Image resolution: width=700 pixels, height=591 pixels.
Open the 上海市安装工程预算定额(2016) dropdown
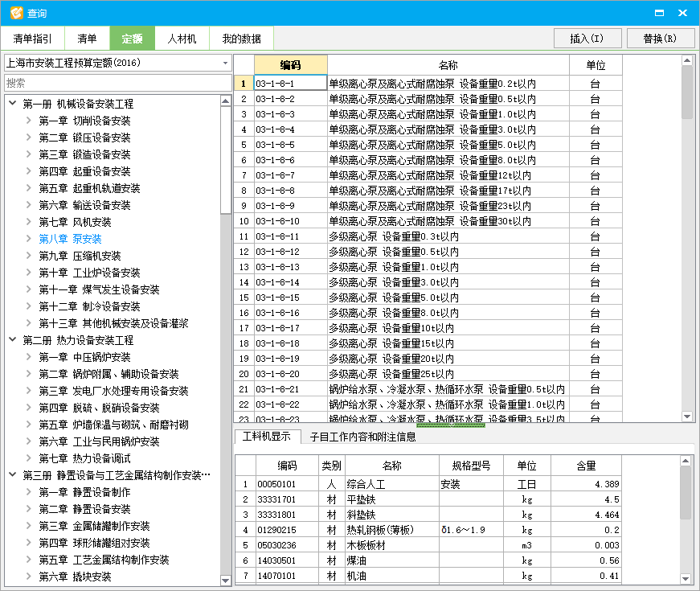pyautogui.click(x=226, y=63)
